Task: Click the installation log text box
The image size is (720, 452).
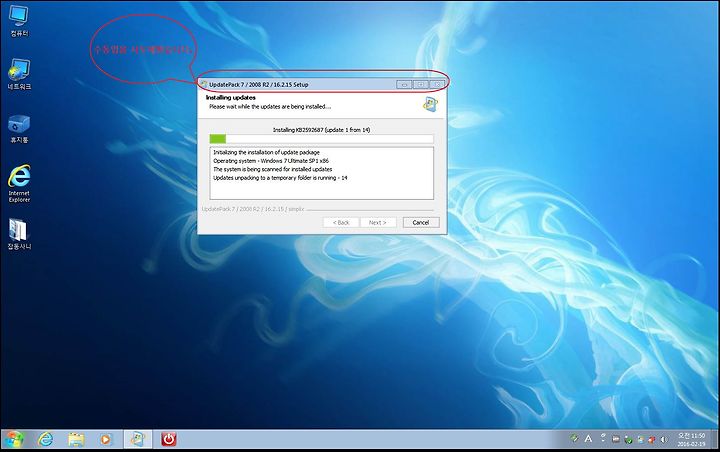Action: coord(321,173)
